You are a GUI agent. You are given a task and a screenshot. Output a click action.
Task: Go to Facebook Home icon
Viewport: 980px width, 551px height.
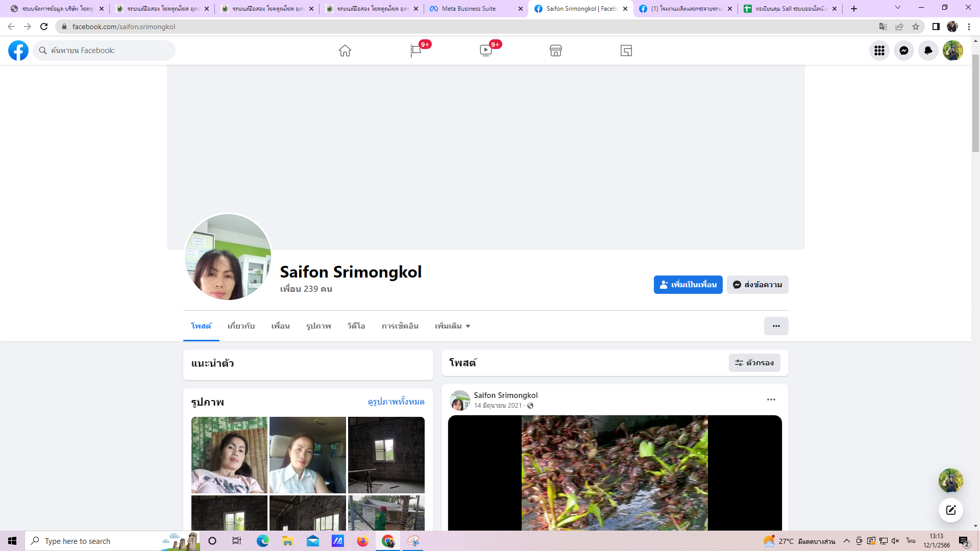pyautogui.click(x=345, y=51)
